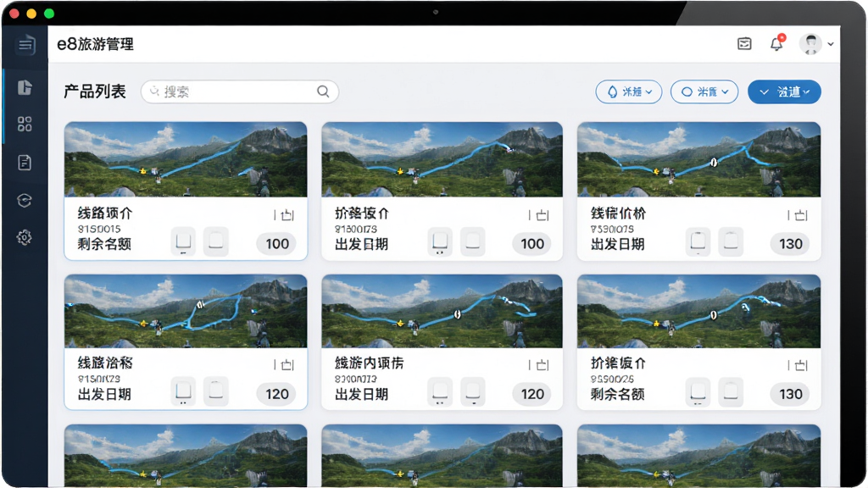
Task: Select the folded-page products icon in sidebar
Action: pos(25,87)
